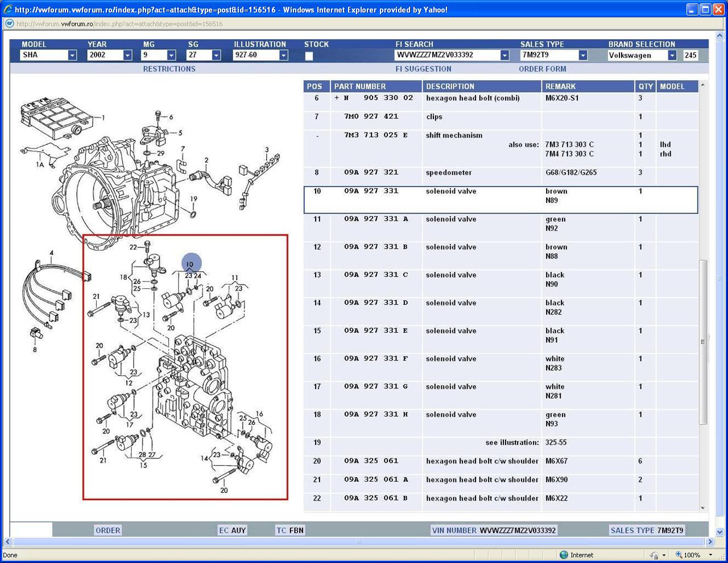
Task: Click the Internet zone globe icon
Action: click(564, 554)
